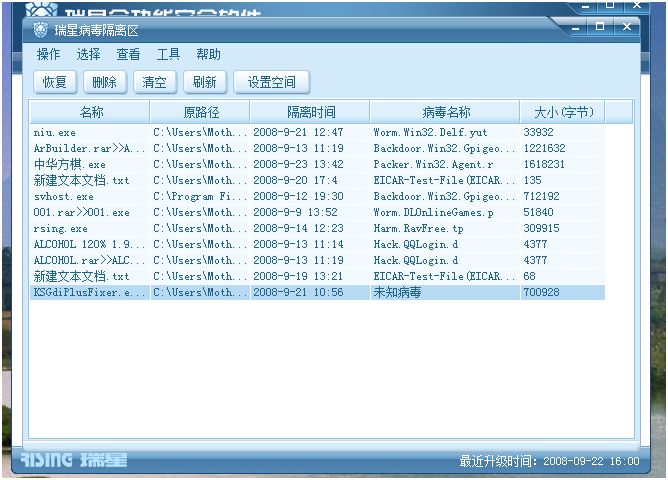The height and width of the screenshot is (480, 668).
Task: Click the 设置空间 button
Action: 271,82
